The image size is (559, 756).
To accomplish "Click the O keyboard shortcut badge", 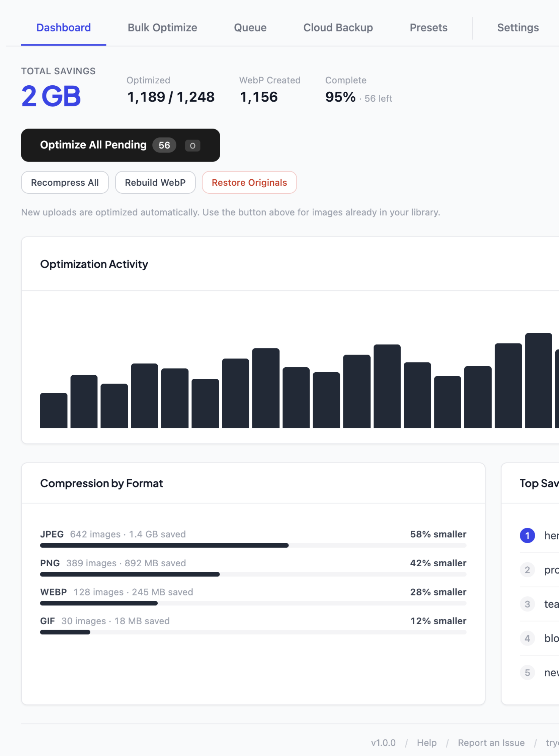I will click(x=192, y=146).
